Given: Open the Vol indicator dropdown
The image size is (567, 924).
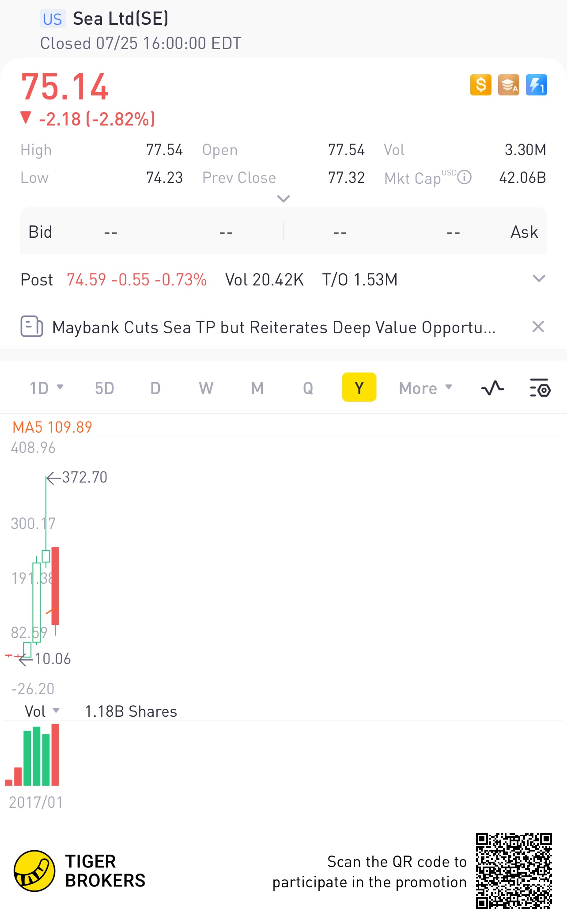Looking at the screenshot, I should coord(42,711).
